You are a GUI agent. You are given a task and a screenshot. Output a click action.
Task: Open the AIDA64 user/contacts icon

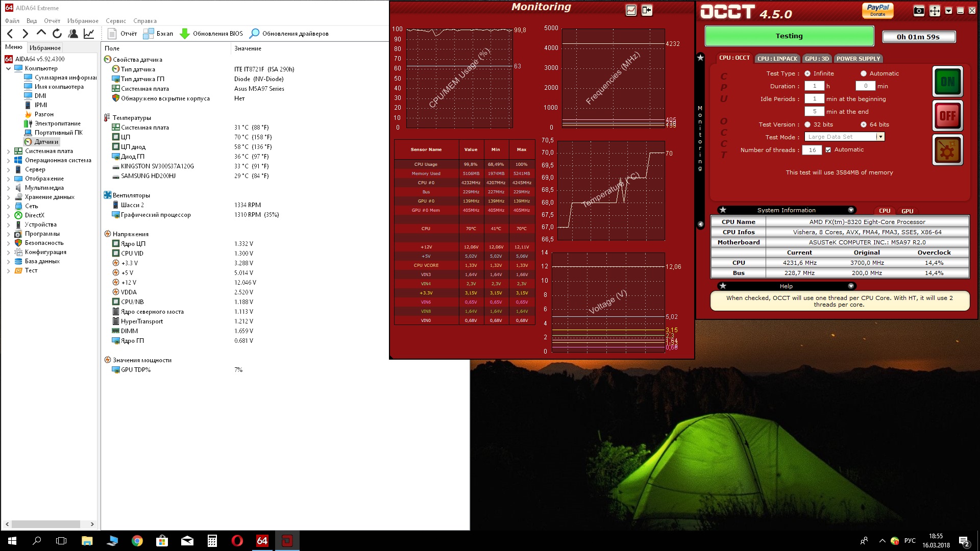tap(73, 34)
